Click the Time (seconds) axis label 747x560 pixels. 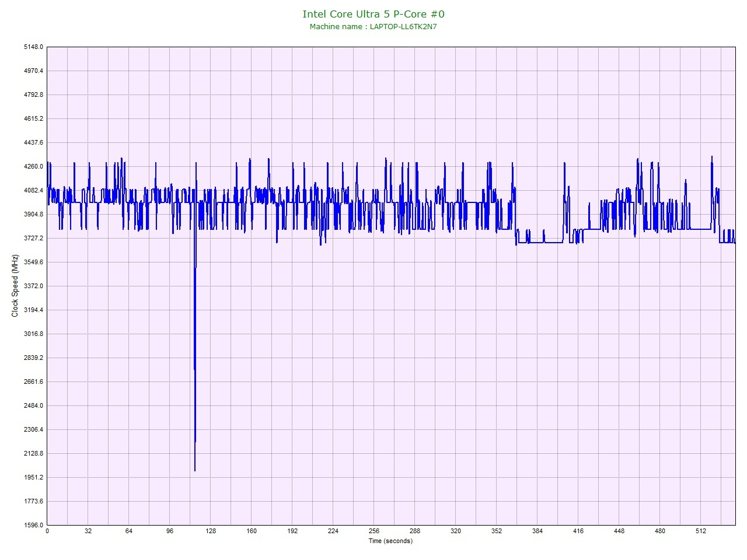390,541
